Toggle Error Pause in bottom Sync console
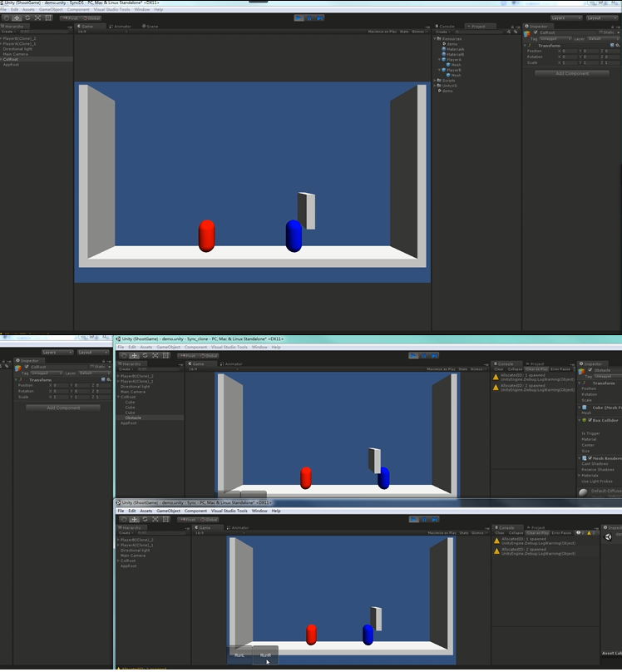Screen dimensions: 622x672 (x=561, y=533)
